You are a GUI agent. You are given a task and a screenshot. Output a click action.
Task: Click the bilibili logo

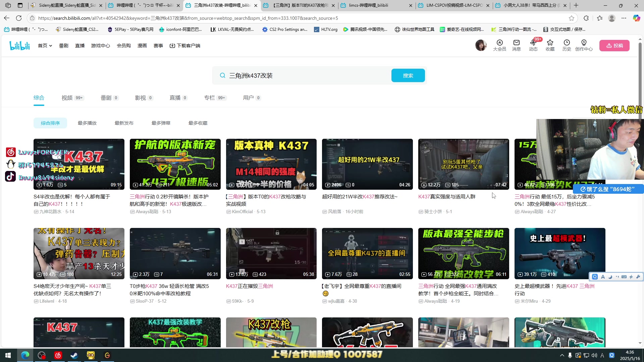pyautogui.click(x=19, y=46)
